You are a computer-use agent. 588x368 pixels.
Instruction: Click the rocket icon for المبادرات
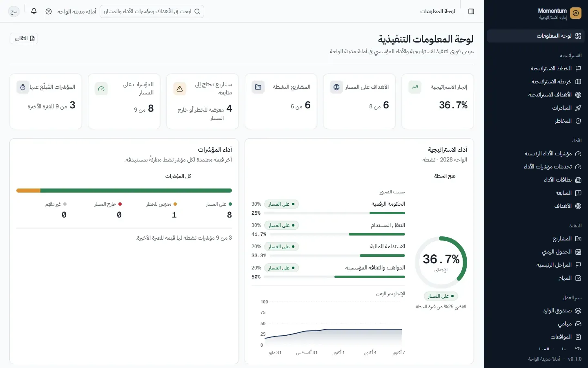coord(578,108)
